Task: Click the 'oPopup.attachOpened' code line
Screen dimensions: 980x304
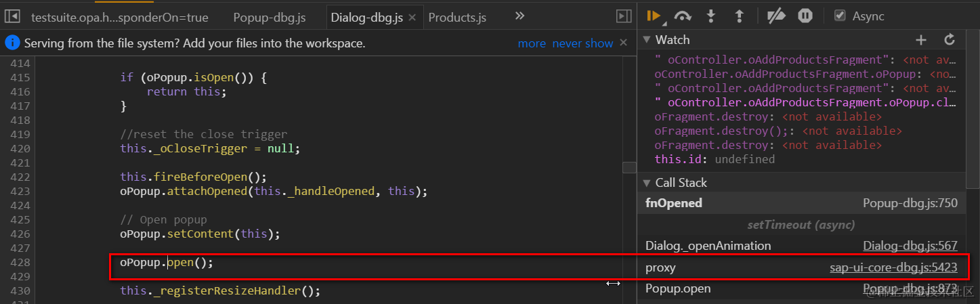Action: [274, 192]
